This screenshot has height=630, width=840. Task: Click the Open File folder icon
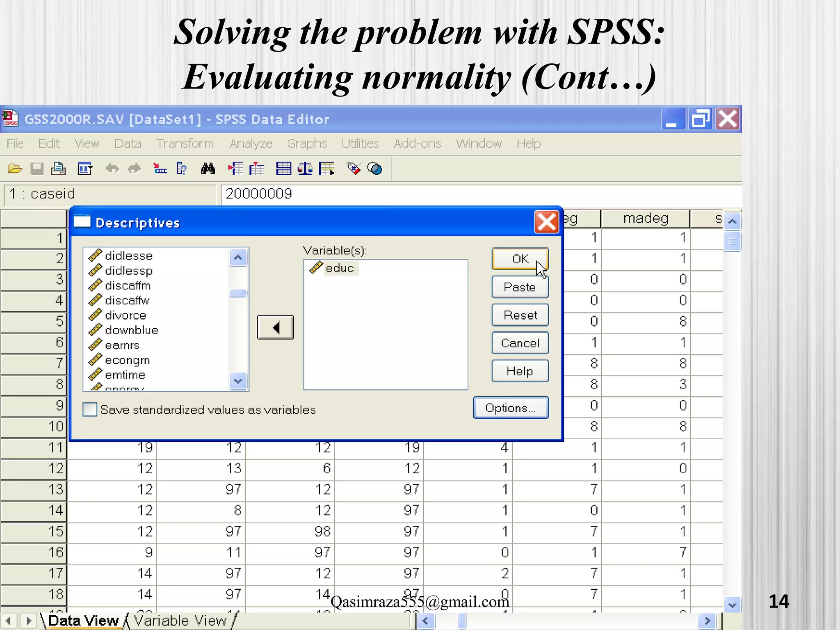point(15,169)
